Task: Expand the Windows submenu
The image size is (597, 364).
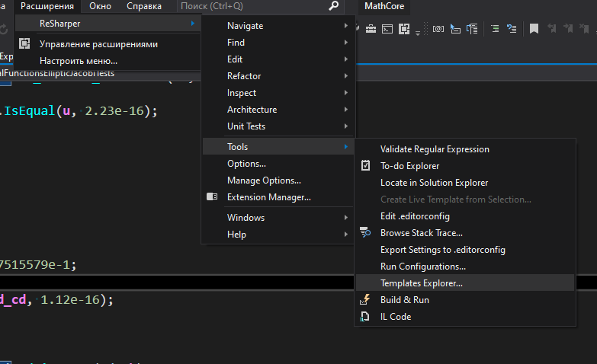Action: tap(278, 218)
